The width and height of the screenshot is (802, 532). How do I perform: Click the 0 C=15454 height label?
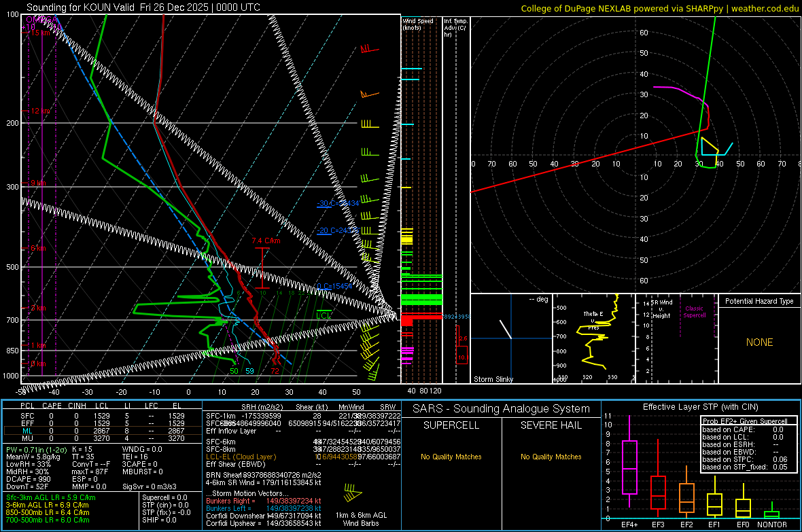[x=334, y=286]
